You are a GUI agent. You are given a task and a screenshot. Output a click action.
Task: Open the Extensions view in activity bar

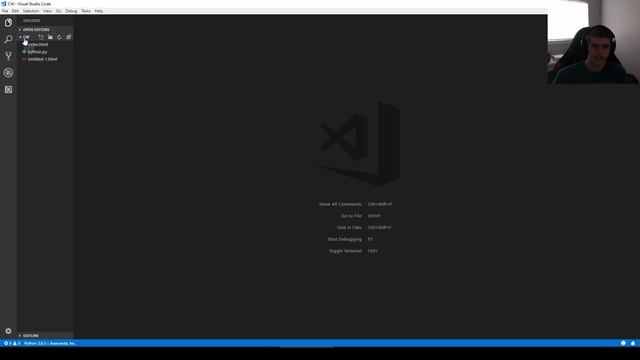pyautogui.click(x=8, y=89)
